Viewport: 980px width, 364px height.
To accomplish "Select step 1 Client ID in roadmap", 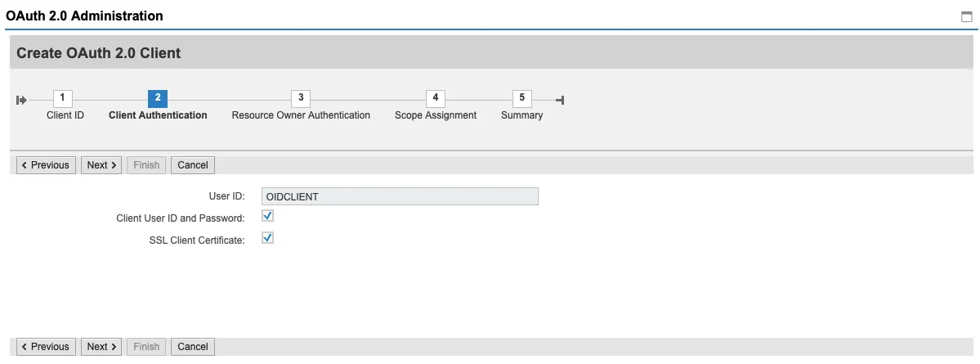I will pos(62,98).
